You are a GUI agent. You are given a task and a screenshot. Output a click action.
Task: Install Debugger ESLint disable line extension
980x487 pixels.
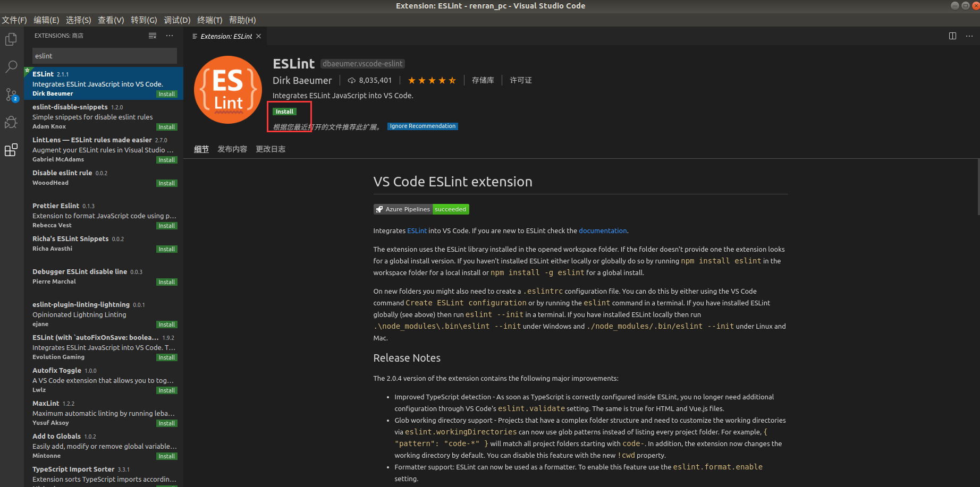pyautogui.click(x=166, y=282)
